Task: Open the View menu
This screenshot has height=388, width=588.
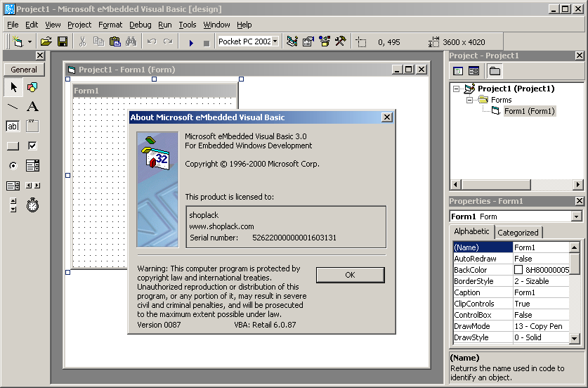Action: coord(53,25)
